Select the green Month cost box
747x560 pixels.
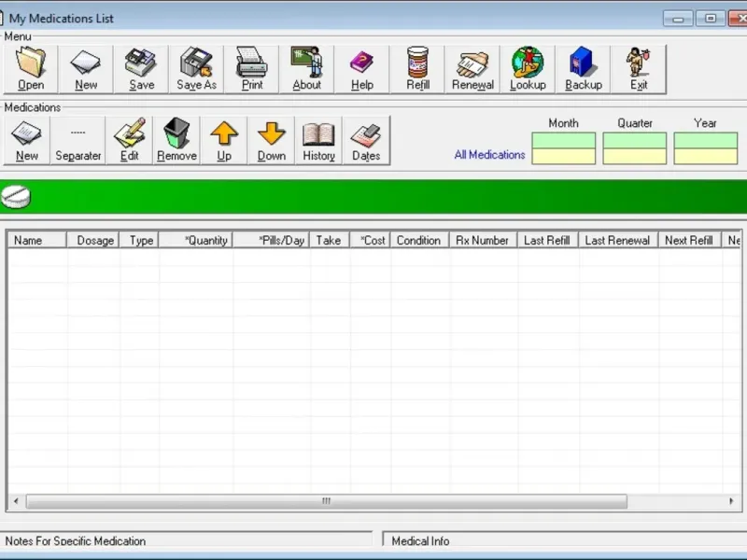click(564, 141)
